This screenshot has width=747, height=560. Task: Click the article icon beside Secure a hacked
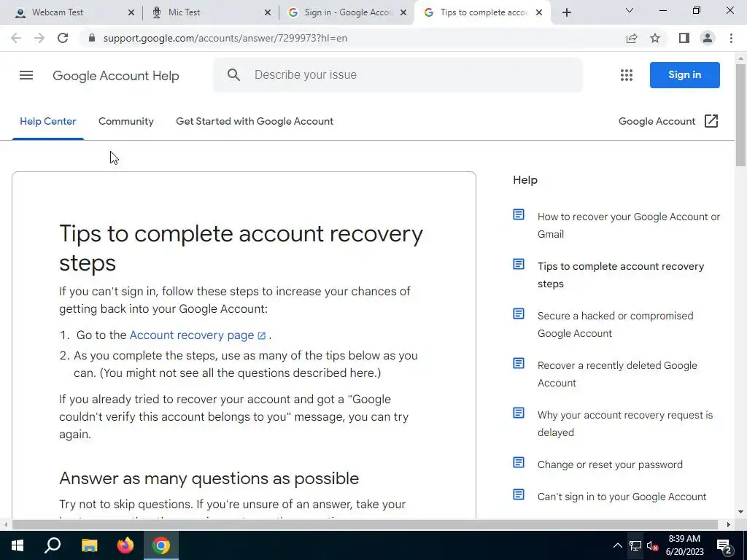(519, 314)
